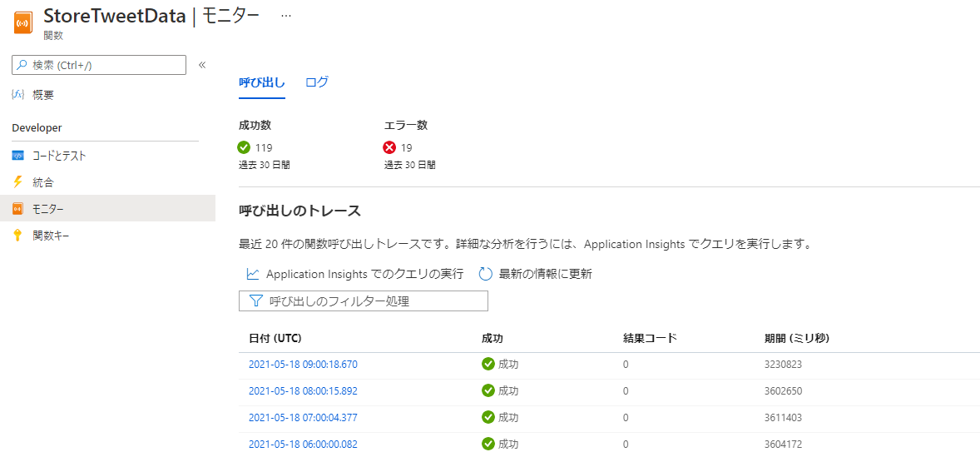Collapse the sidebar with double chevron
Image resolution: width=980 pixels, height=457 pixels.
pyautogui.click(x=202, y=65)
